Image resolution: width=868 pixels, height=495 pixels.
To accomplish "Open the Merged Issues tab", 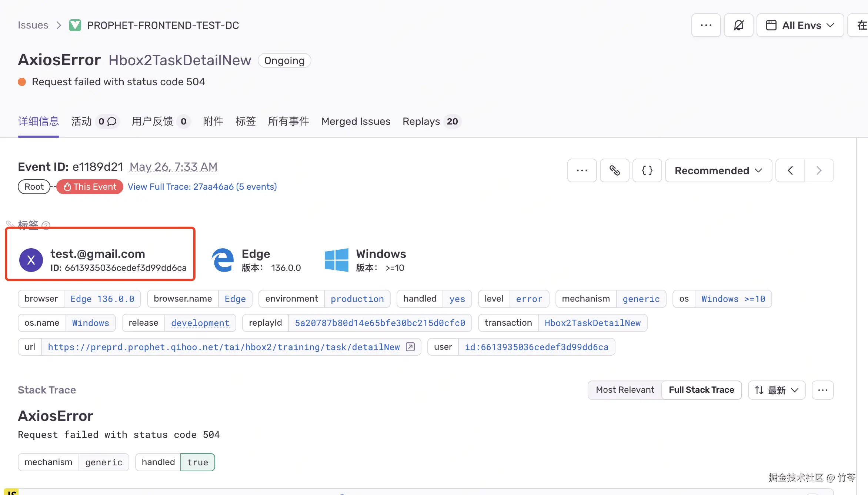I will click(x=355, y=122).
